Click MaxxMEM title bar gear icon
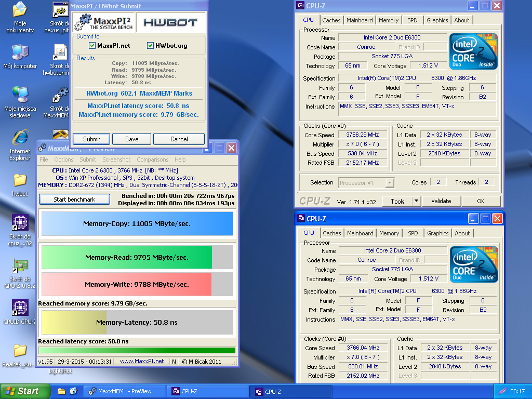The image size is (532, 399). (x=42, y=148)
